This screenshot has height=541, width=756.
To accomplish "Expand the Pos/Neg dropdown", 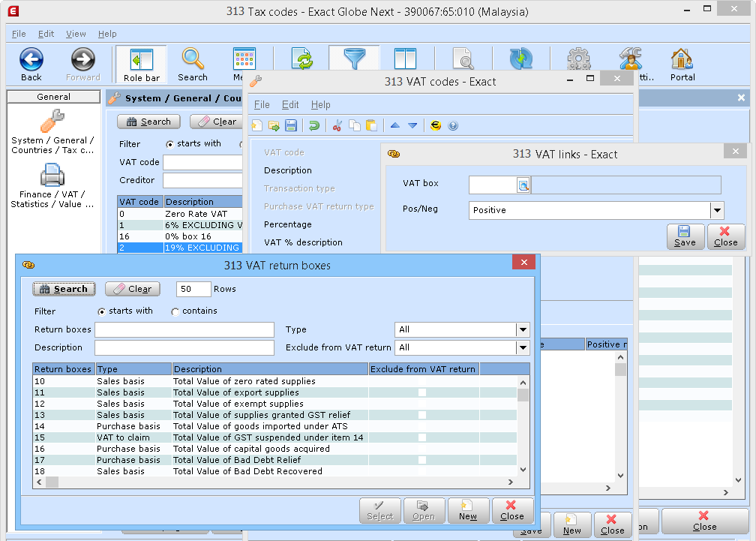I will tap(717, 210).
